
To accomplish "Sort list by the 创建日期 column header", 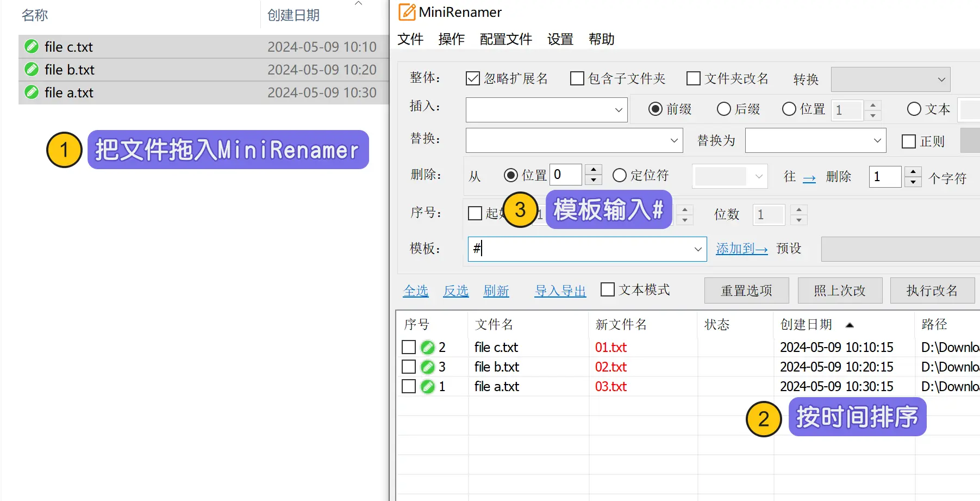I will click(x=806, y=325).
